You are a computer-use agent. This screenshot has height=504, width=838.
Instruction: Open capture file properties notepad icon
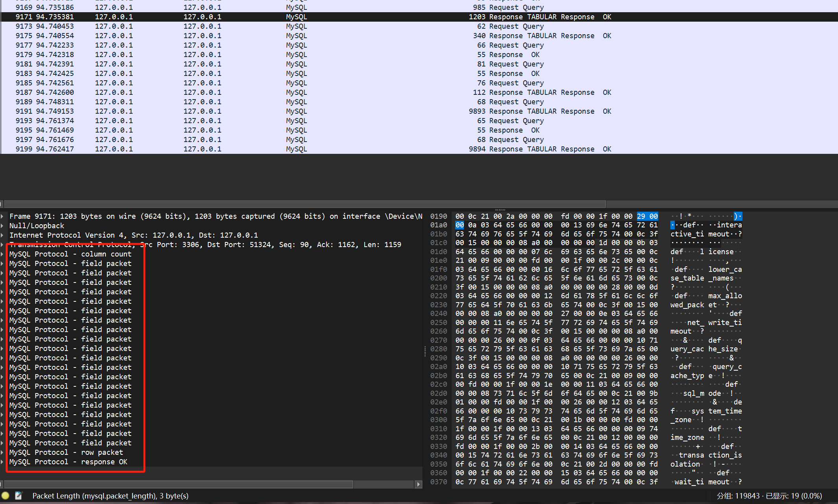[x=18, y=496]
